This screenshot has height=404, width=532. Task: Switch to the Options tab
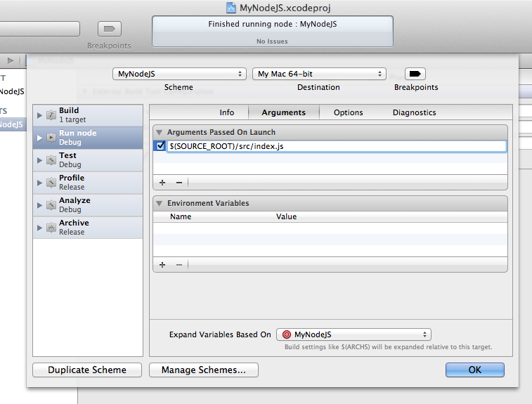[x=349, y=112]
